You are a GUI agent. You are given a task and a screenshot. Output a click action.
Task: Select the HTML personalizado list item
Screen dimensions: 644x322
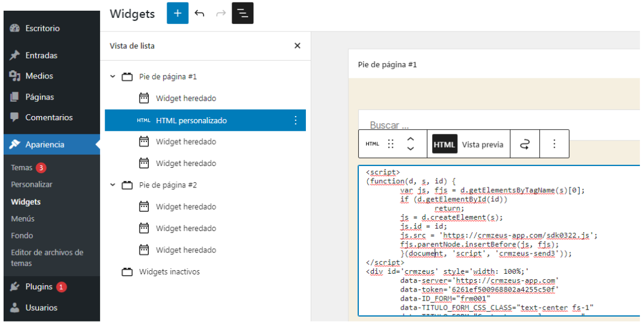tap(191, 120)
